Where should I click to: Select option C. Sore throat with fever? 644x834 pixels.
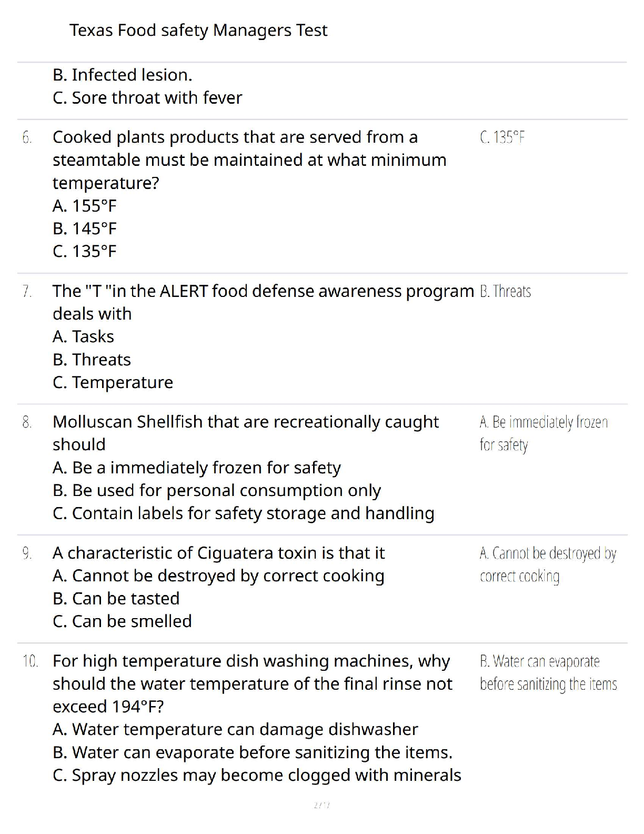click(x=147, y=98)
